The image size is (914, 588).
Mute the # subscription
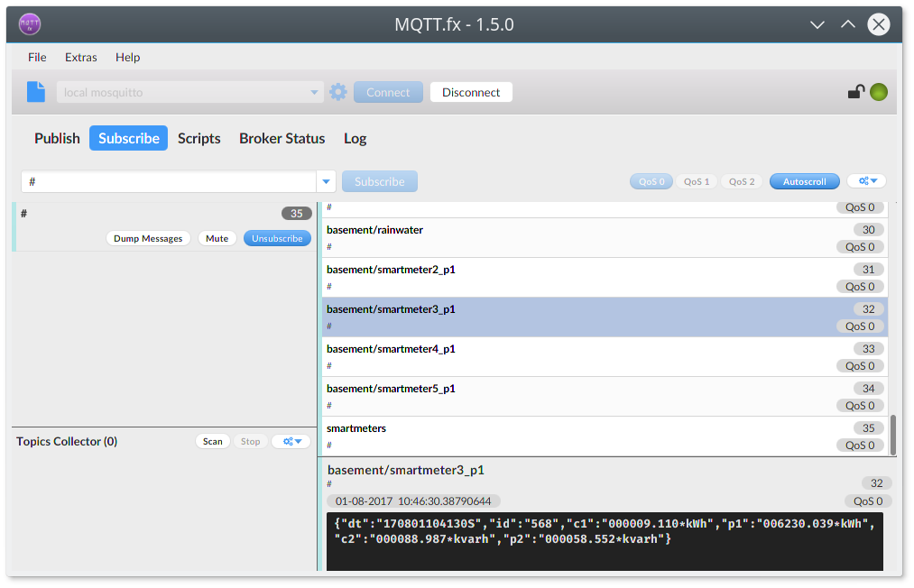217,238
